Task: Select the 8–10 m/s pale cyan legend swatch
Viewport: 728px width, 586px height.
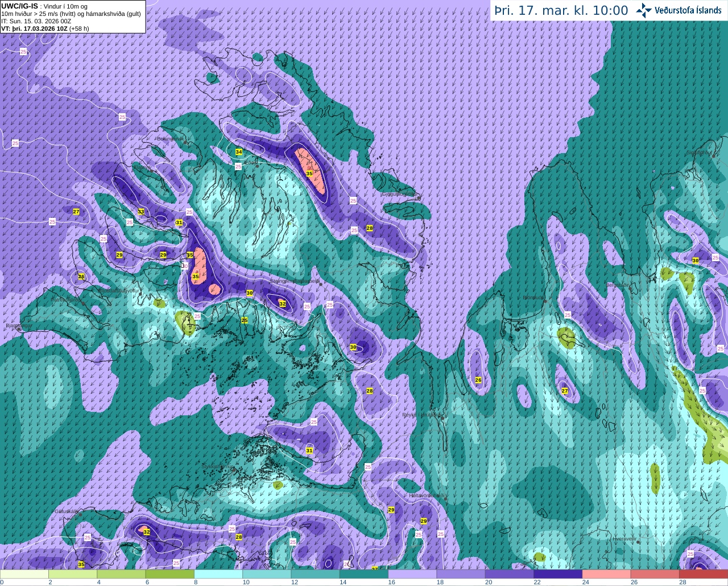Action: [x=218, y=574]
